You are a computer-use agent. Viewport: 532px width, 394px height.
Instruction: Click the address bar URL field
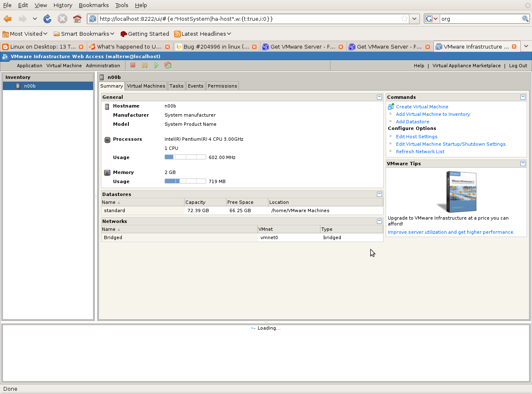249,19
